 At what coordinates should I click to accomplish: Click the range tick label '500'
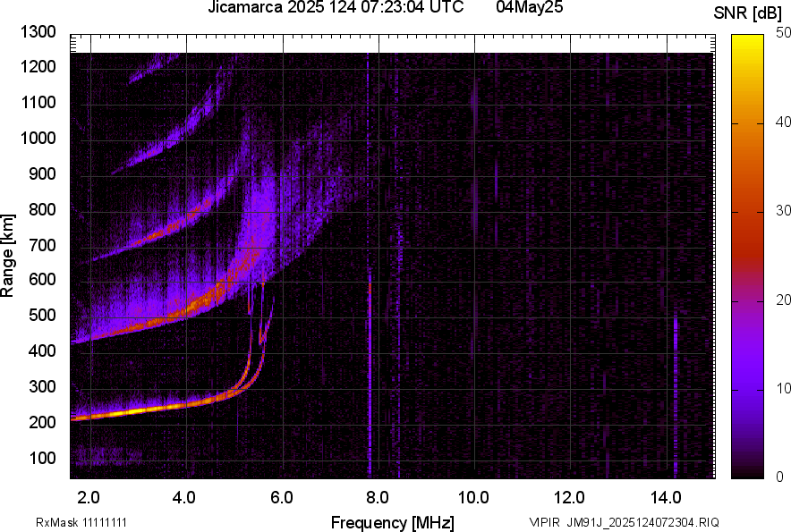point(42,315)
